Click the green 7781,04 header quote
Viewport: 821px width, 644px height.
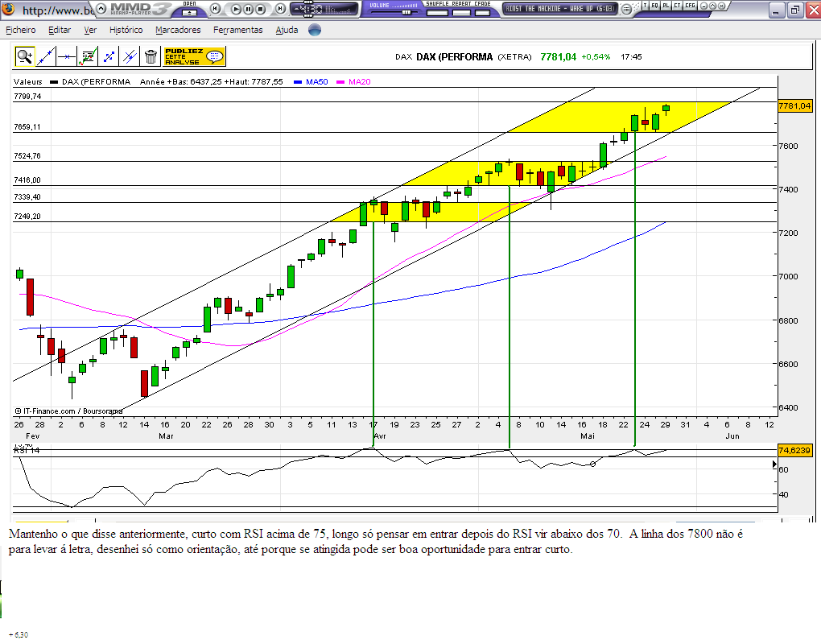(x=558, y=56)
